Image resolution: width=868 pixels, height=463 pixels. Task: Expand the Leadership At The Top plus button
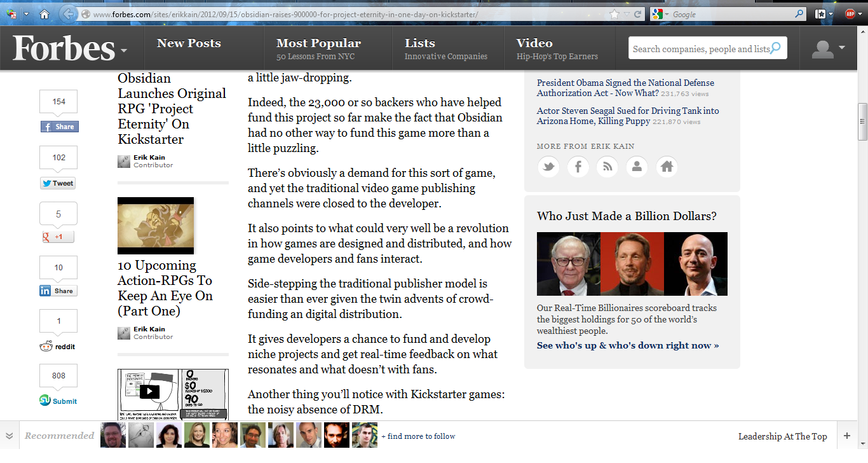click(x=847, y=436)
